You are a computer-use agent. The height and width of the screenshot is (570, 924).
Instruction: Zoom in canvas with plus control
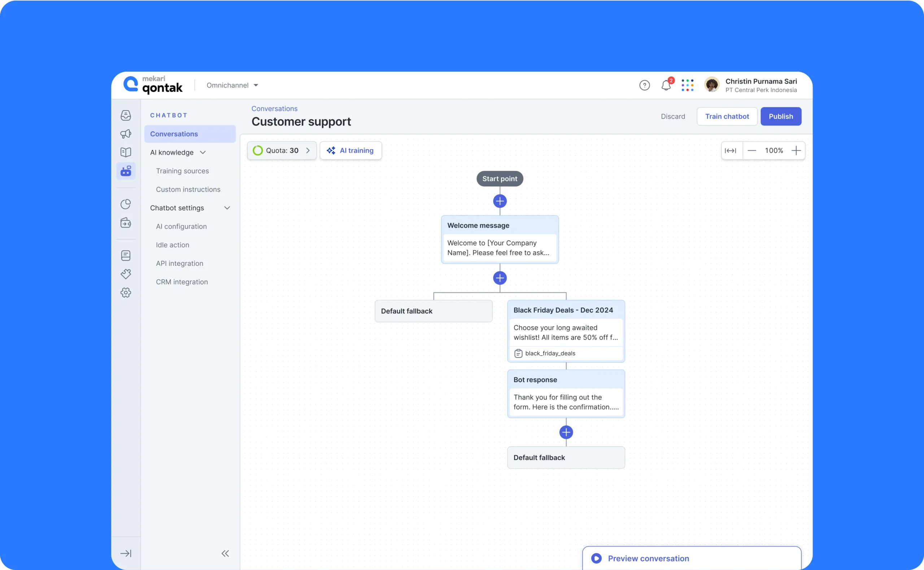796,151
